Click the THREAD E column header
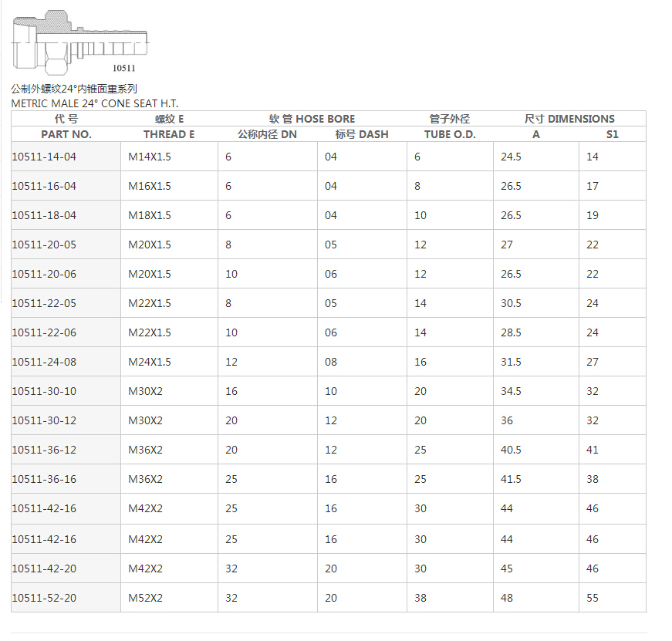The width and height of the screenshot is (672, 641). 169,134
